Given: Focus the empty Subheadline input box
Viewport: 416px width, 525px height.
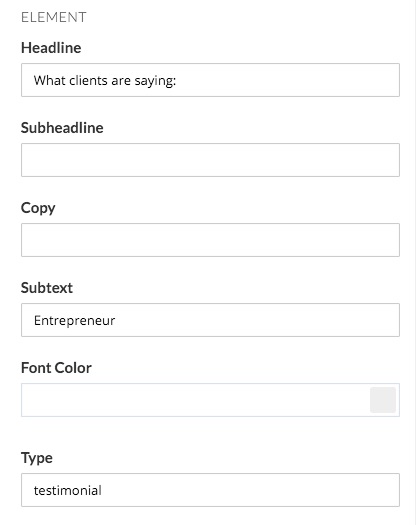Looking at the screenshot, I should (x=210, y=160).
